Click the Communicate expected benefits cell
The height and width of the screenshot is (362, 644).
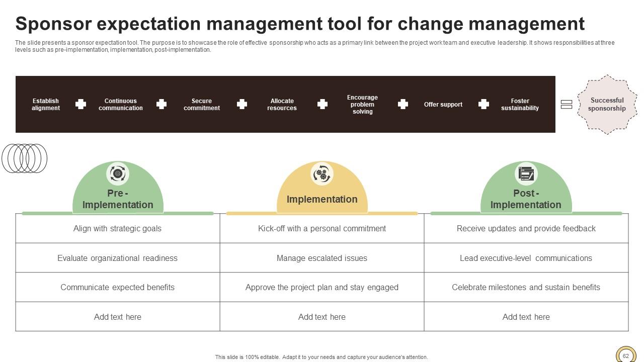(x=118, y=287)
